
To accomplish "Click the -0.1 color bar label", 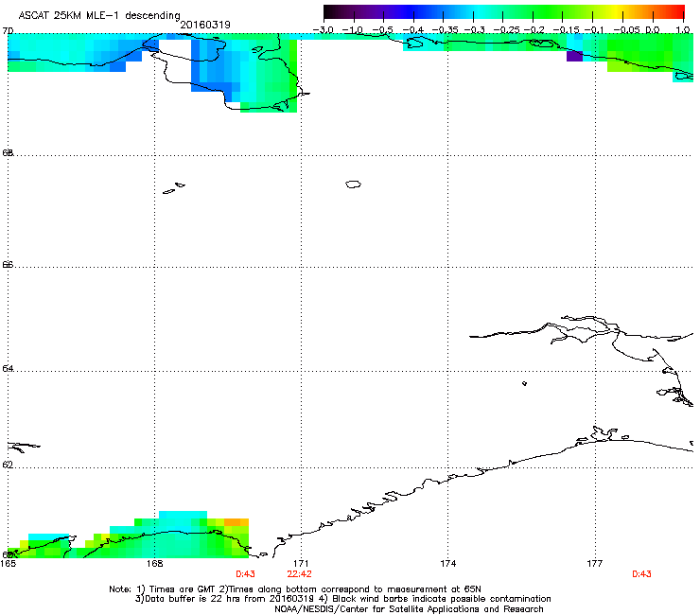I will point(594,30).
